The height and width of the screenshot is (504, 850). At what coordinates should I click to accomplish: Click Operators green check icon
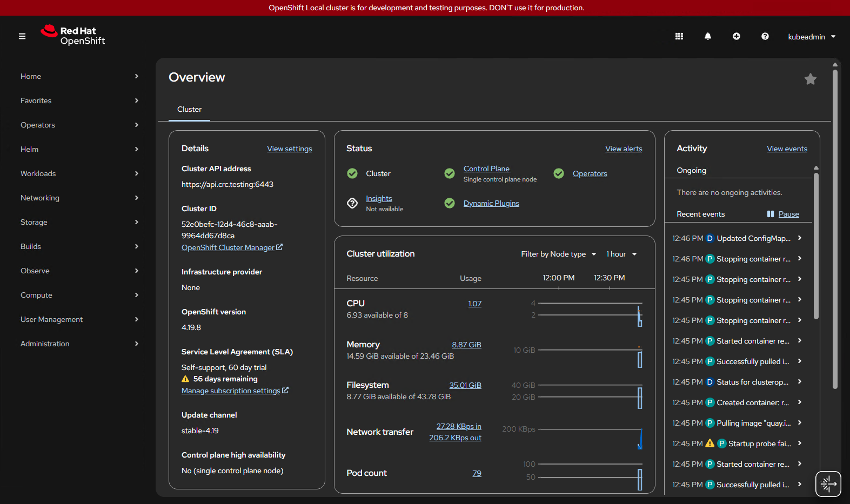(x=559, y=173)
